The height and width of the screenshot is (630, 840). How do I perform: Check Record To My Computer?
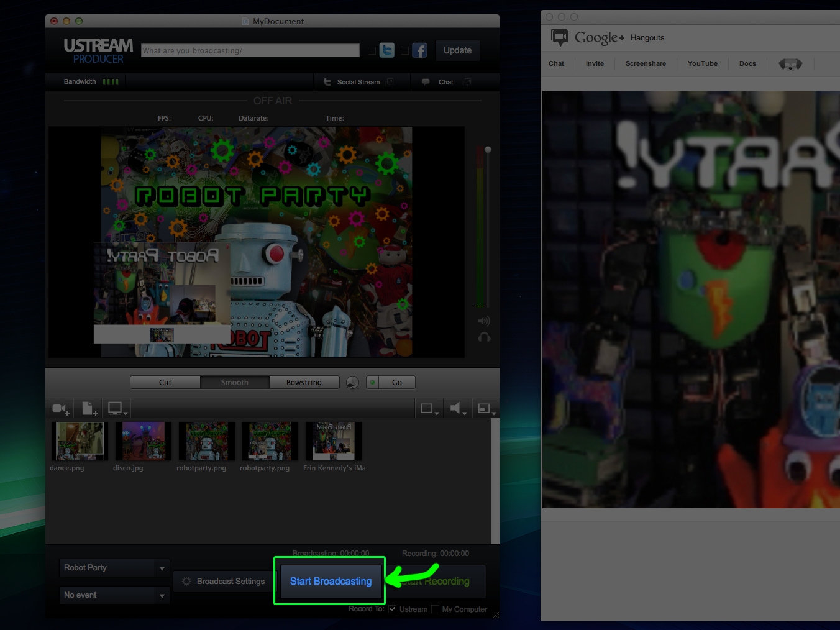(x=435, y=609)
